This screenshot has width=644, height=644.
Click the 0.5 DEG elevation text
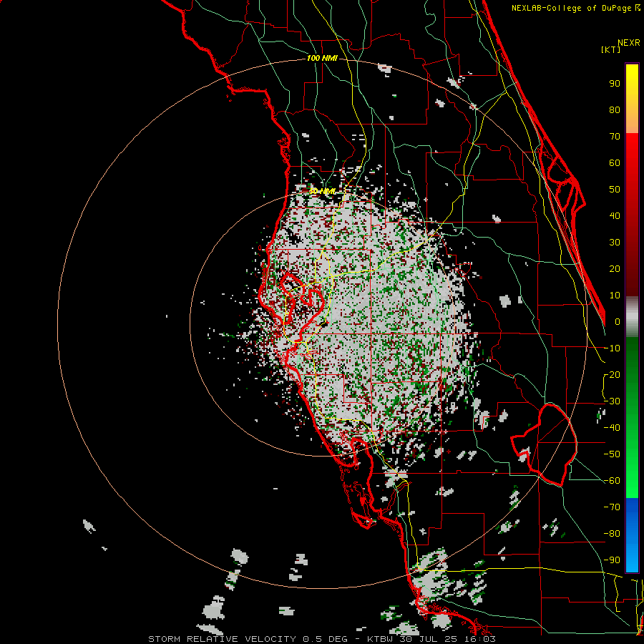325,639
